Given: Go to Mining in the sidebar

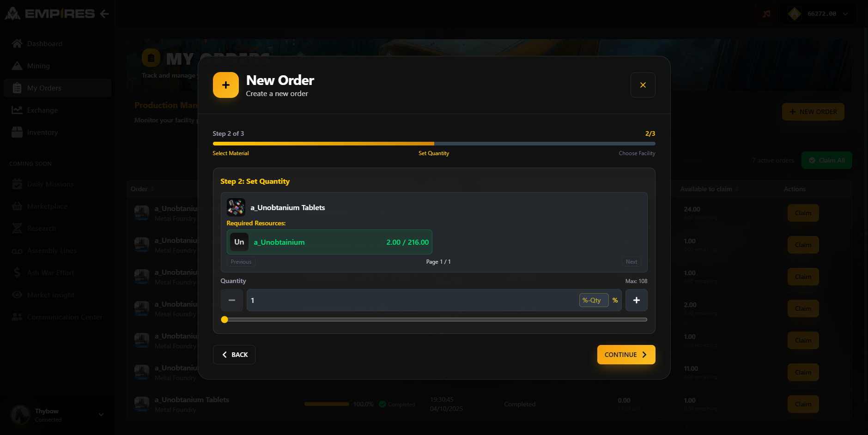Looking at the screenshot, I should [38, 66].
